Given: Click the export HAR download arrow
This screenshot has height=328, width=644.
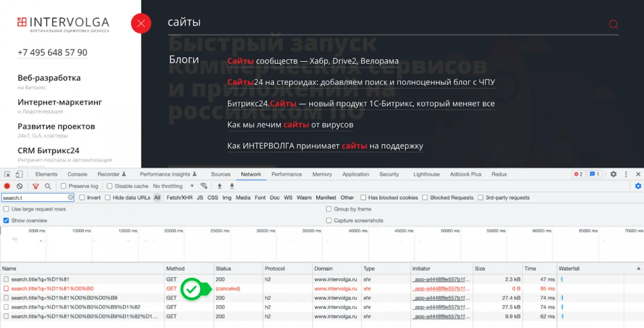Looking at the screenshot, I should [232, 186].
